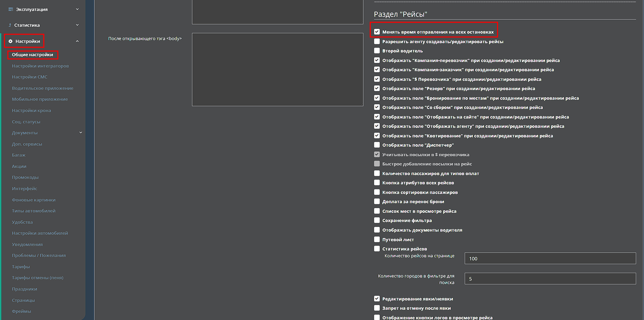The image size is (644, 320).
Task: Tick the Путевой лист checkbox
Action: pyautogui.click(x=377, y=239)
